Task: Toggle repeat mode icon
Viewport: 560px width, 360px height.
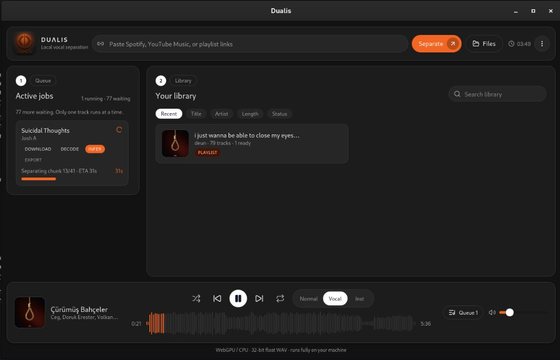Action: (280, 298)
